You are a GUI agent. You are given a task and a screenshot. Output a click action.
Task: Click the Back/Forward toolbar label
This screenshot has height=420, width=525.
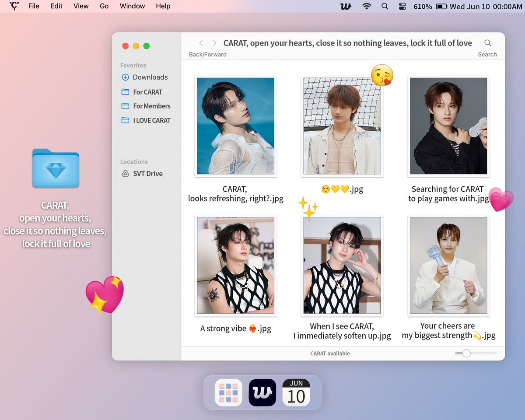coord(208,54)
